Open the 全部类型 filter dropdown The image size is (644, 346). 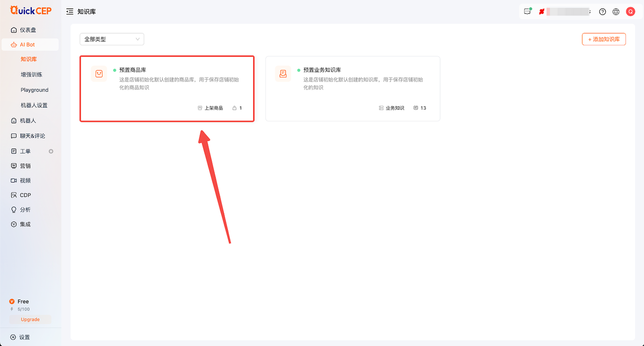tap(111, 39)
